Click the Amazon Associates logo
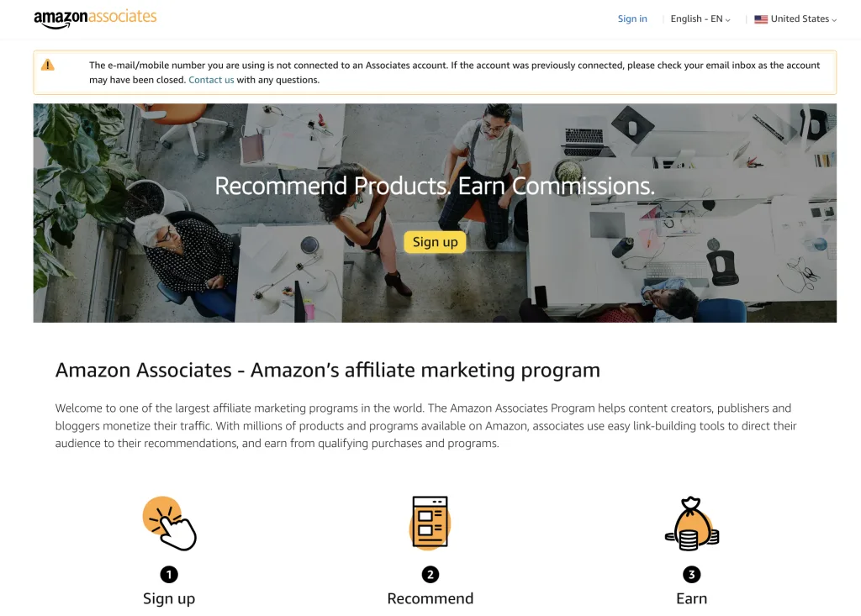 coord(95,18)
